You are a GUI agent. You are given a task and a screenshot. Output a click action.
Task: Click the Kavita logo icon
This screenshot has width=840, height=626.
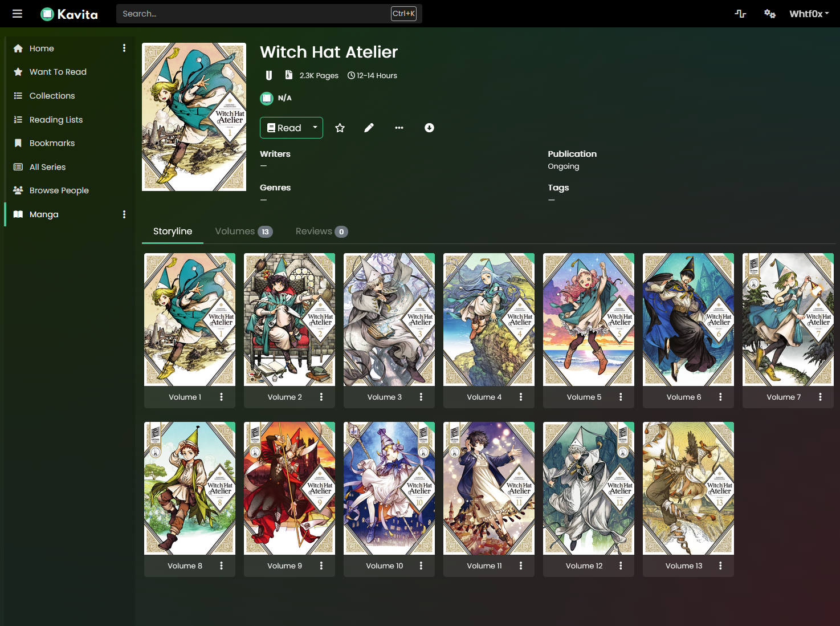point(47,14)
